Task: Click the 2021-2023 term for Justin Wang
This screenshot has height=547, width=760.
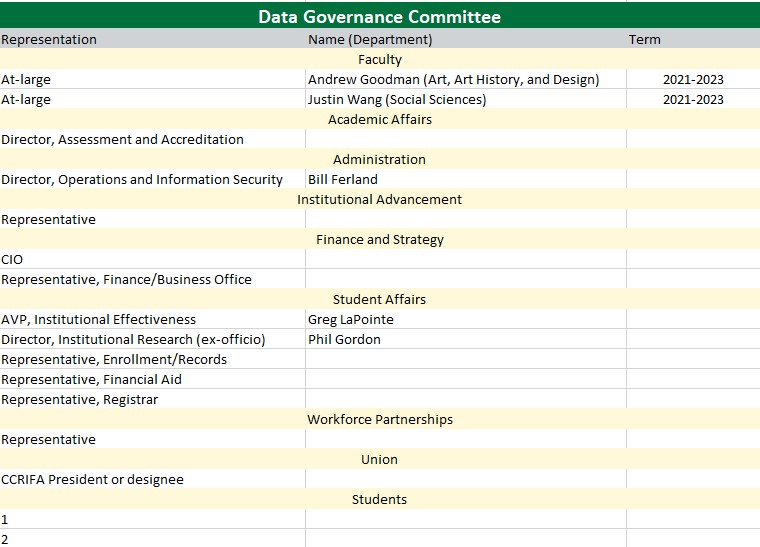Action: 693,100
